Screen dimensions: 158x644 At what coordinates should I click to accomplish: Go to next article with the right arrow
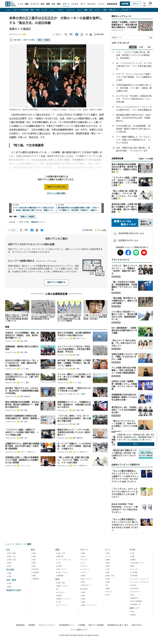pyautogui.click(x=103, y=208)
